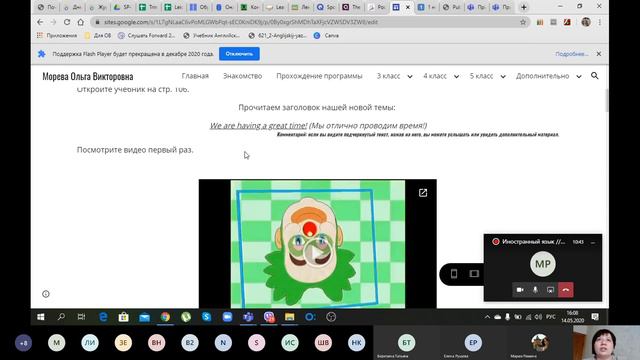The image size is (640, 360).
Task: Open site search magnifier
Action: 595,76
